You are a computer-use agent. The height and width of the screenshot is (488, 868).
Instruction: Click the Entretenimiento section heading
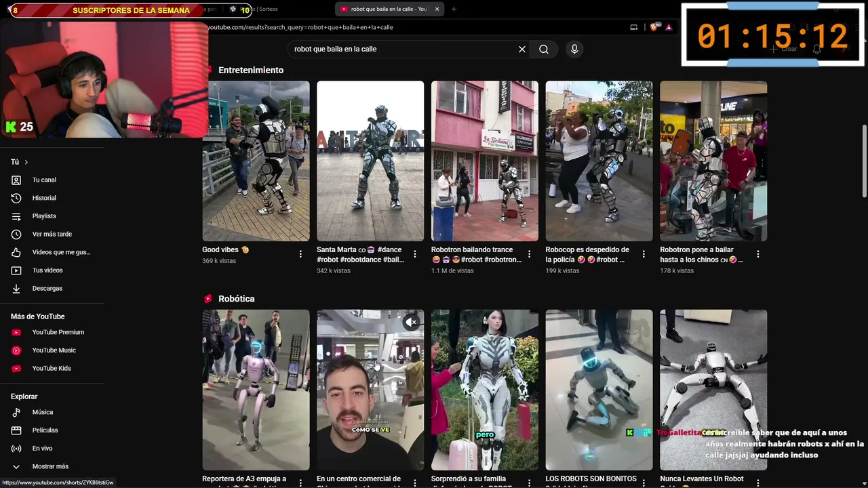[x=251, y=70]
